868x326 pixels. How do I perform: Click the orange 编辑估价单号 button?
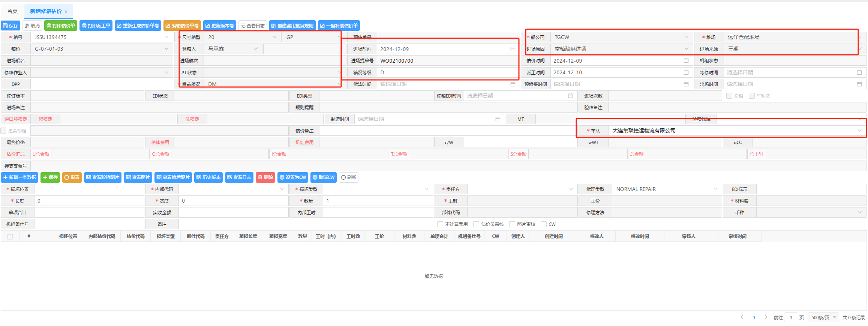click(x=182, y=26)
